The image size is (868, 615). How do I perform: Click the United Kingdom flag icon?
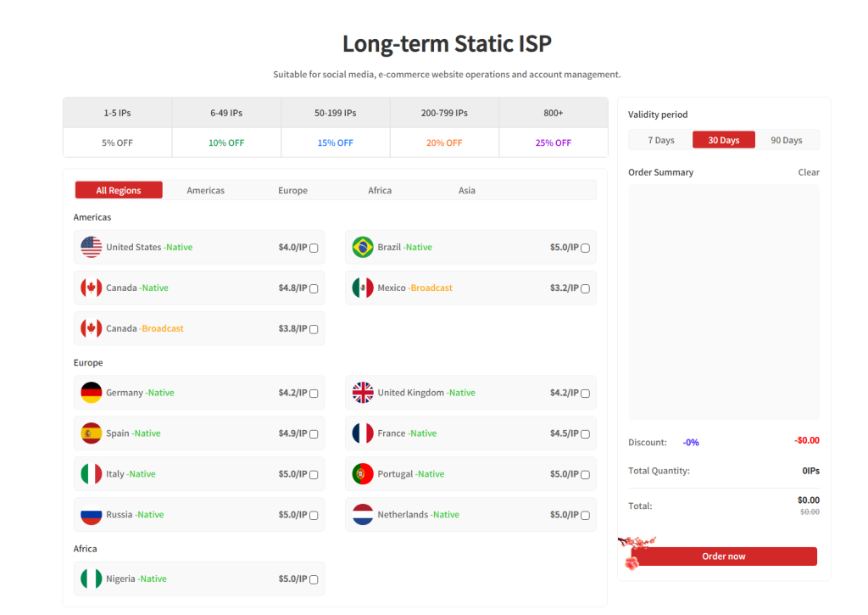(363, 393)
